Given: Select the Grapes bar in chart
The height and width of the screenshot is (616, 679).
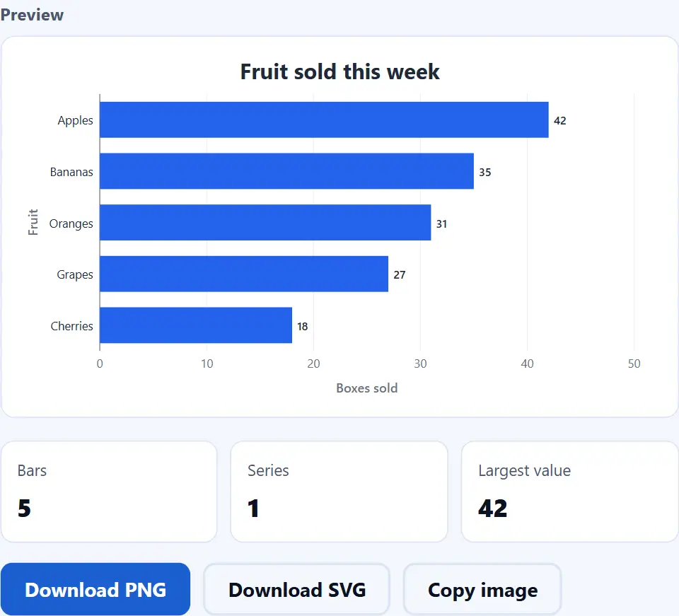Looking at the screenshot, I should [244, 274].
